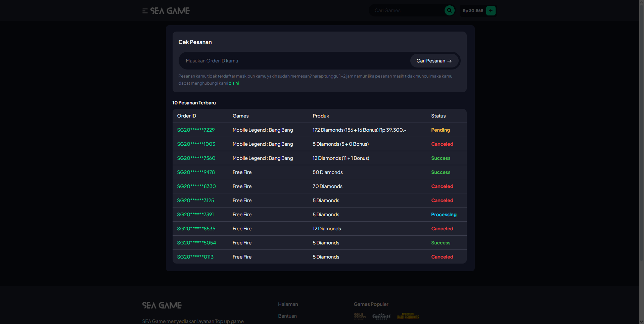Click the Processing status text
Viewport: 644px width, 324px height.
pos(444,215)
